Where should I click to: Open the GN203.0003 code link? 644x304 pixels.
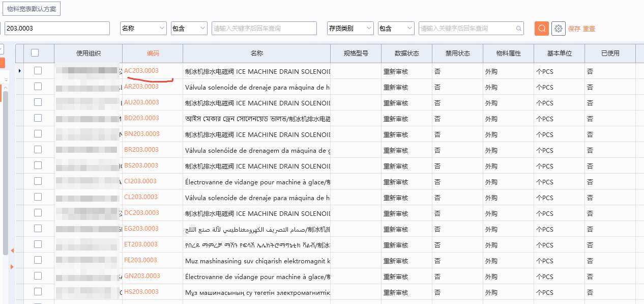pyautogui.click(x=142, y=276)
